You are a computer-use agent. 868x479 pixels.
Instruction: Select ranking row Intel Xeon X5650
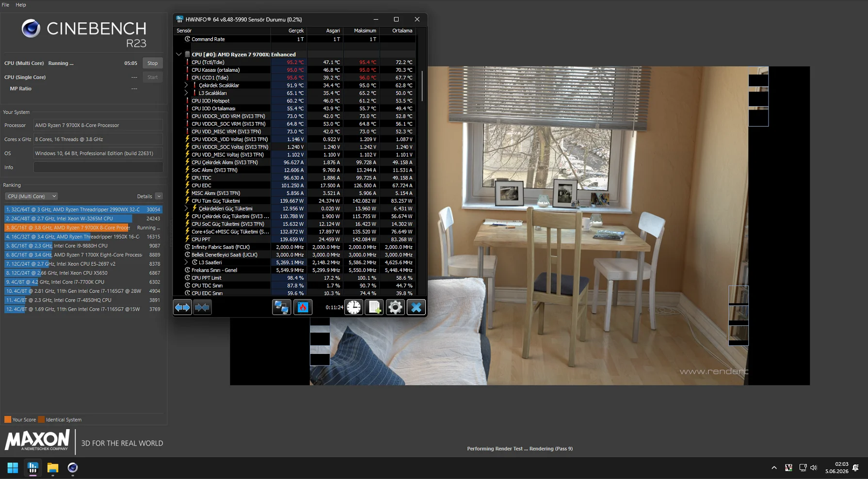83,273
